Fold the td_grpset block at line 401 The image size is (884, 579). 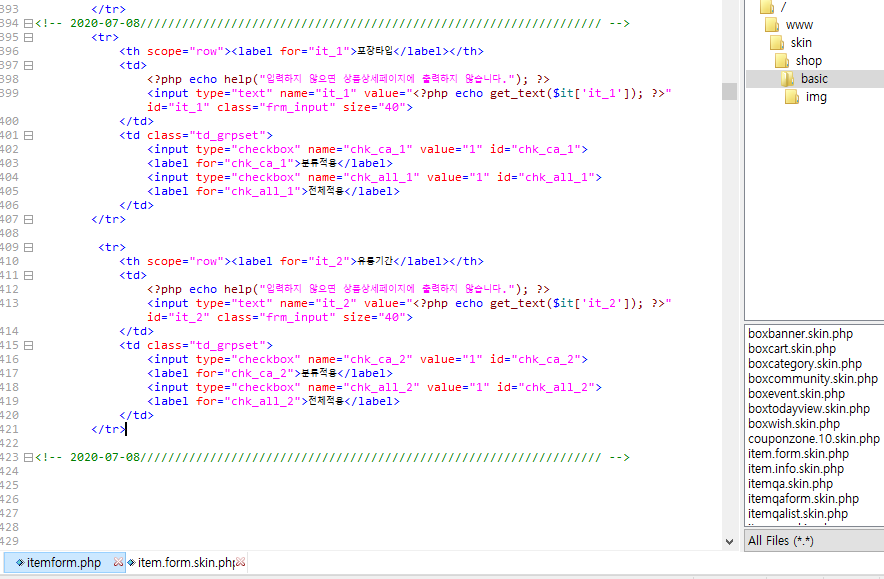28,135
